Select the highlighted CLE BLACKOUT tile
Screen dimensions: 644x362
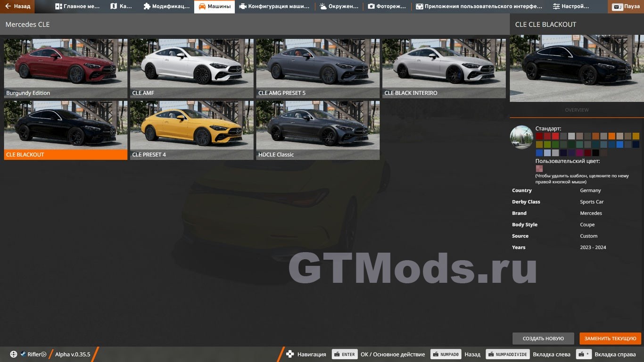pyautogui.click(x=66, y=130)
